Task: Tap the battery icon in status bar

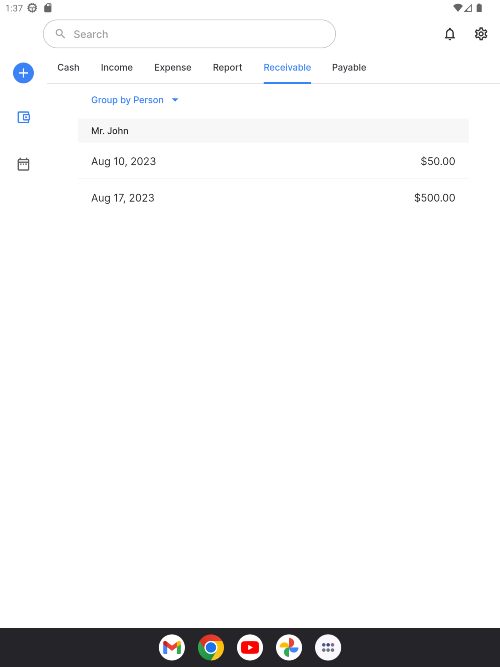Action: click(x=479, y=8)
